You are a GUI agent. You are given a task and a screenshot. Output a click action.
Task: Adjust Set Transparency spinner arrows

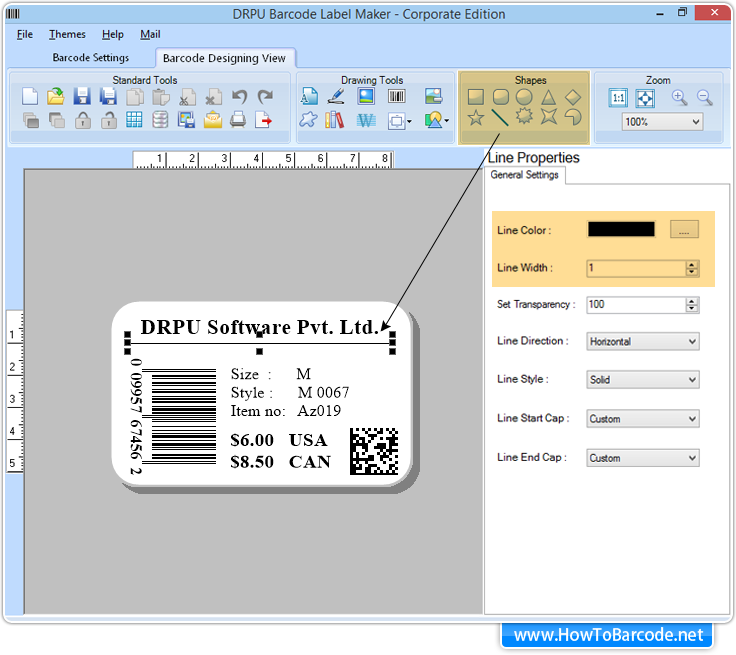click(692, 305)
